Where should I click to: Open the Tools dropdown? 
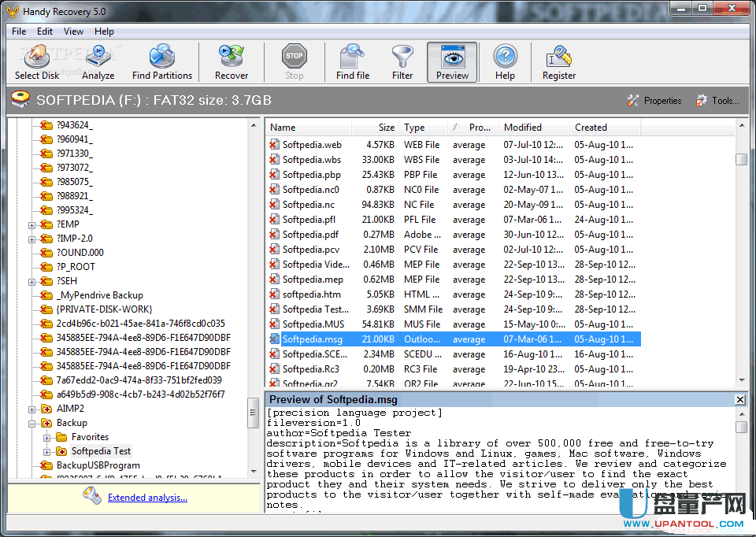717,101
